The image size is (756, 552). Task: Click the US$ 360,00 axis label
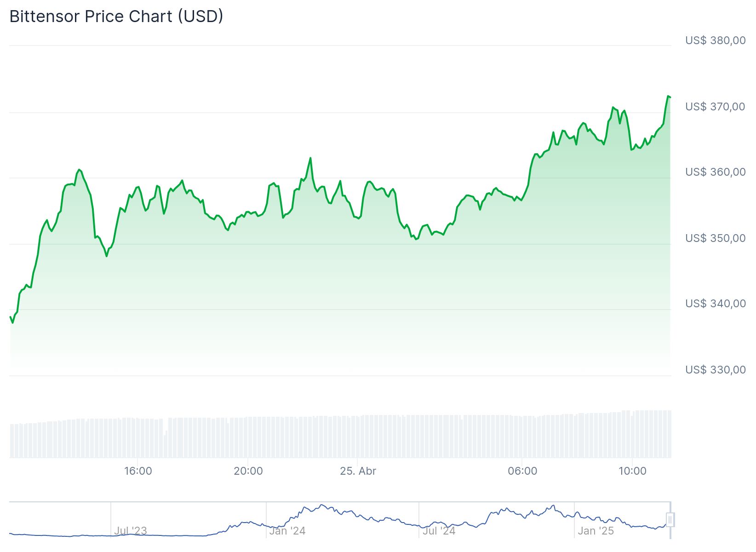coord(715,172)
